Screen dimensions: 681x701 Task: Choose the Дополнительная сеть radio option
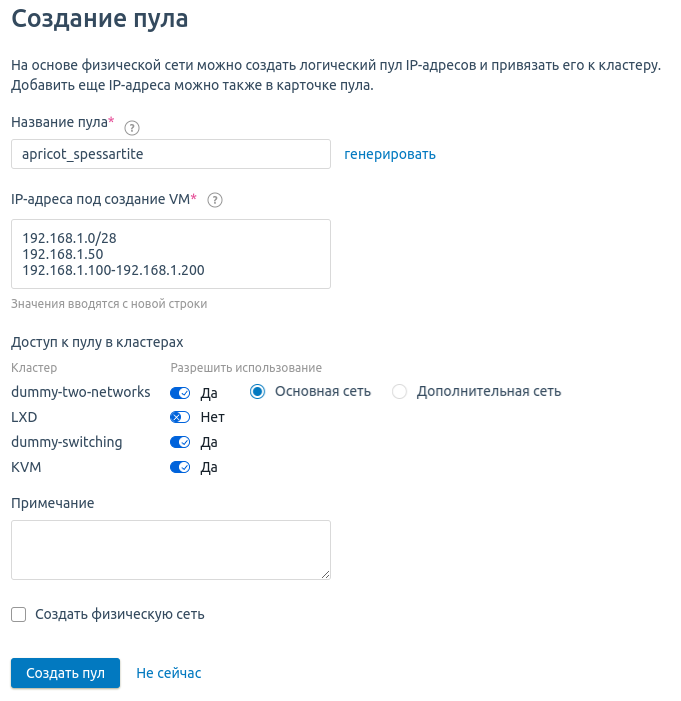[x=400, y=392]
